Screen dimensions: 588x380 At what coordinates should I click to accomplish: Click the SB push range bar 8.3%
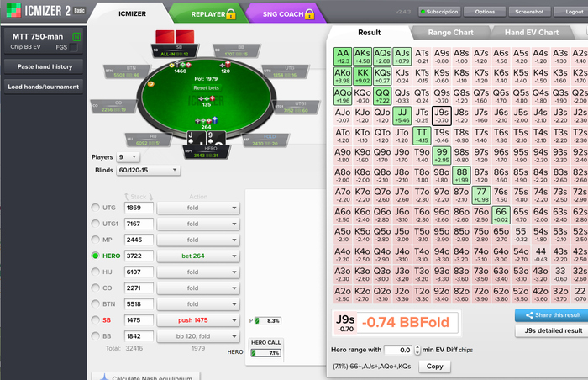[x=268, y=320]
